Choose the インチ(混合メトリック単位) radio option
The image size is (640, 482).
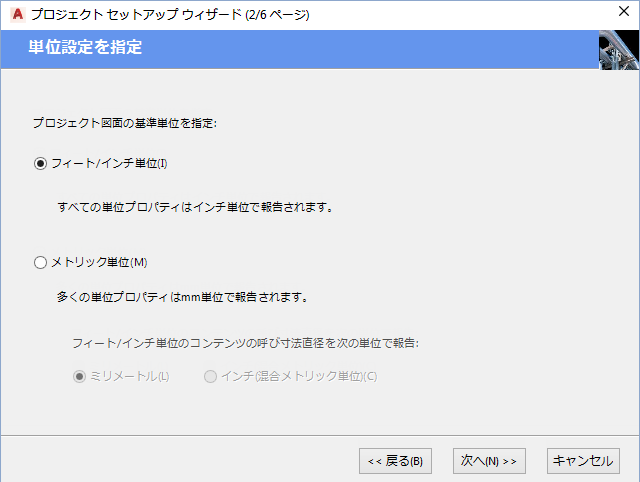coord(210,377)
